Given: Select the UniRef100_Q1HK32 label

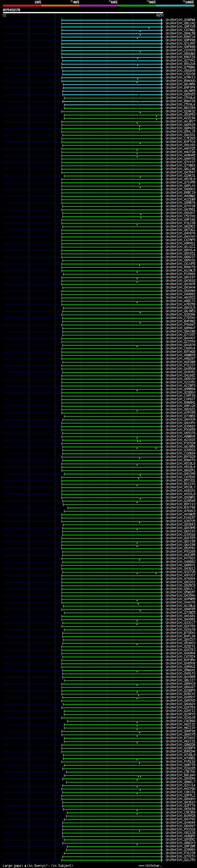Looking at the screenshot, I should tap(180, 111).
